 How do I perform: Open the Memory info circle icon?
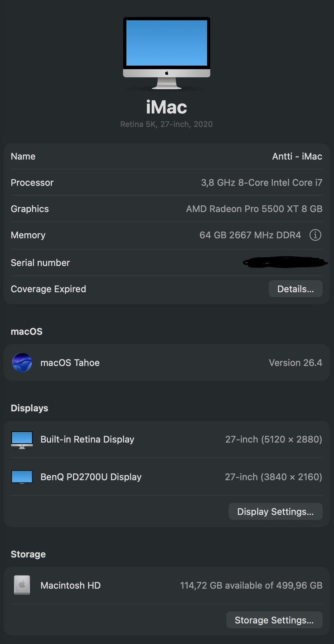[x=315, y=235]
